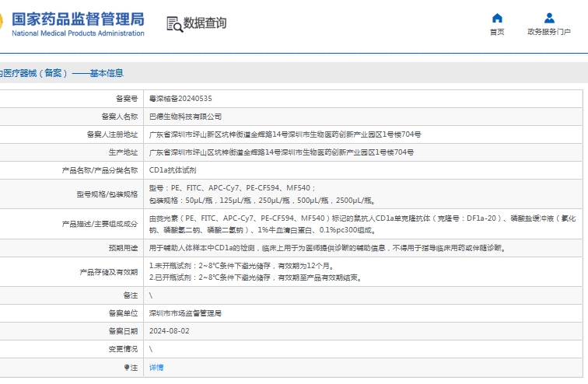Select the 医疗器械（备案）——基本信息 heading

tap(61, 73)
